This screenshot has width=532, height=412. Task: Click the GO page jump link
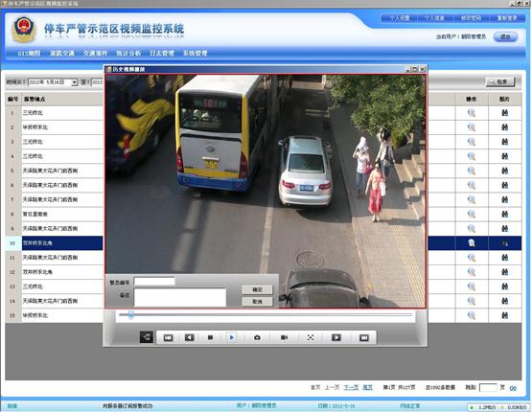click(x=513, y=388)
